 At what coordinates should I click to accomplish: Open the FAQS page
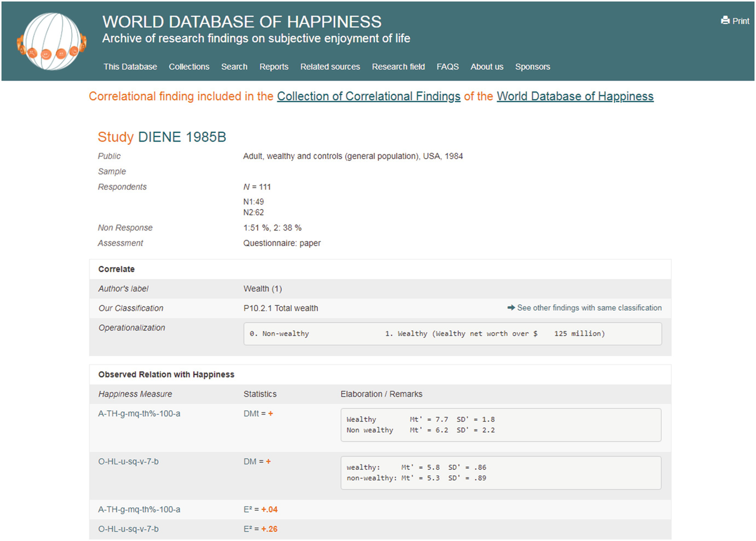tap(447, 67)
